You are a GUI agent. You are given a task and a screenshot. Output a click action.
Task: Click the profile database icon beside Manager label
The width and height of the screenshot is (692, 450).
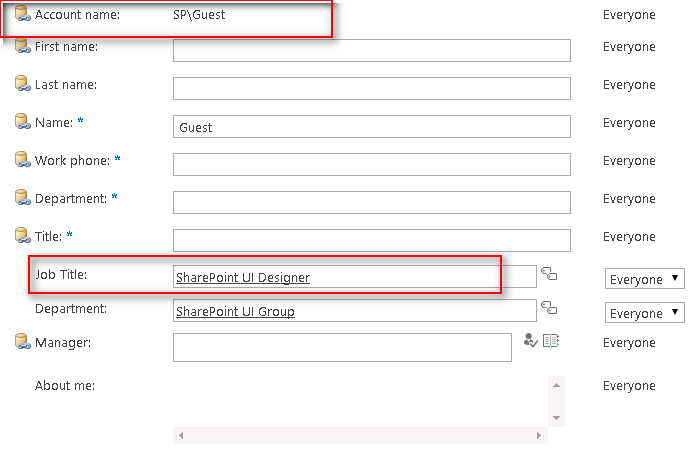coord(22,343)
